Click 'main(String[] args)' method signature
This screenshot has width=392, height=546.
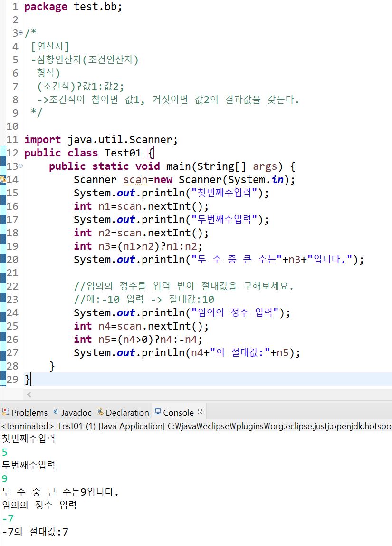click(224, 166)
